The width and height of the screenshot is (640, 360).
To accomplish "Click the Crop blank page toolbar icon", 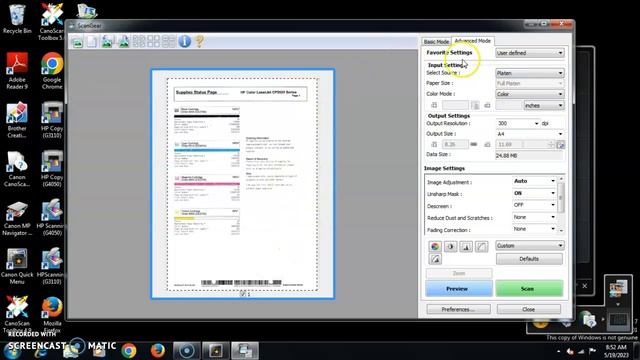I will click(92, 42).
